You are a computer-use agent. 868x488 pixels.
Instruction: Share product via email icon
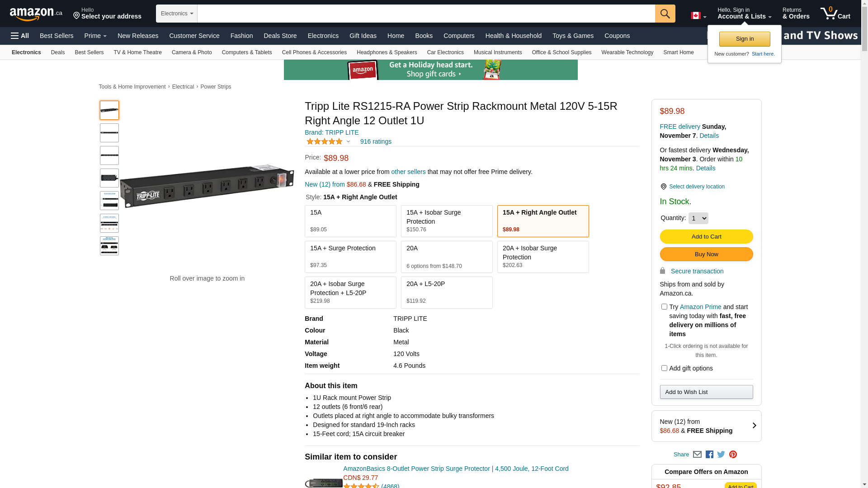697,455
